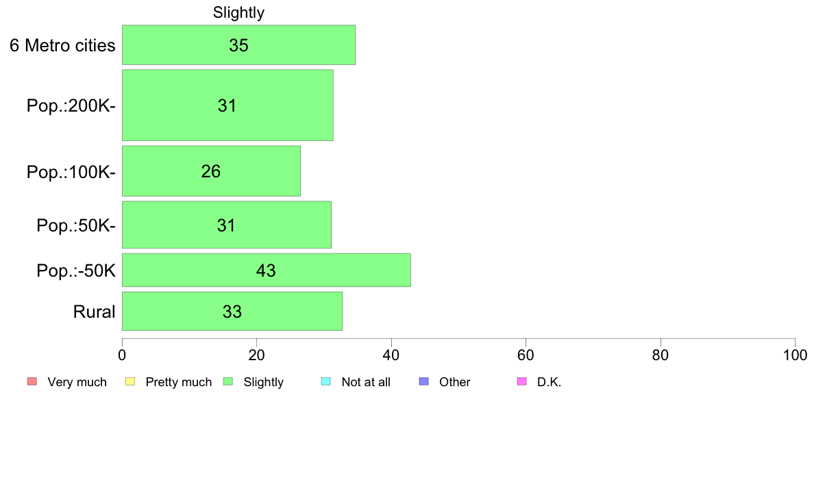Click the Pop.:100K- bar showing 26
The width and height of the screenshot is (814, 504).
pos(211,171)
